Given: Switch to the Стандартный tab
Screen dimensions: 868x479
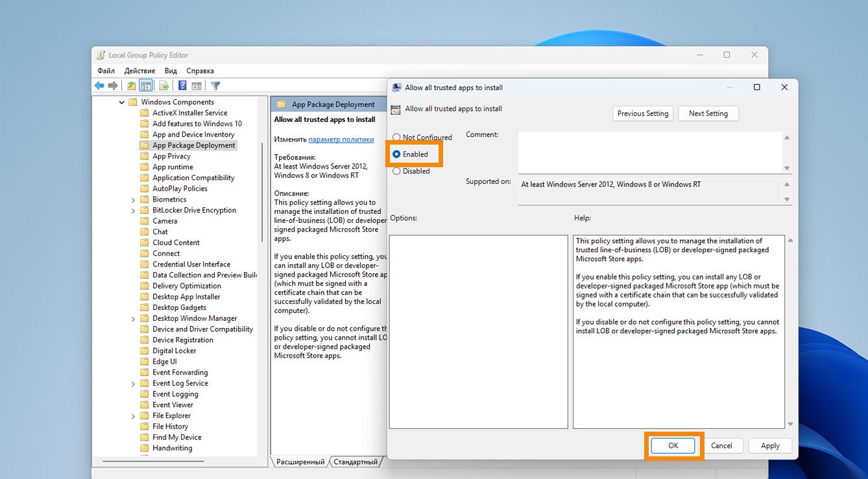Looking at the screenshot, I should (355, 461).
